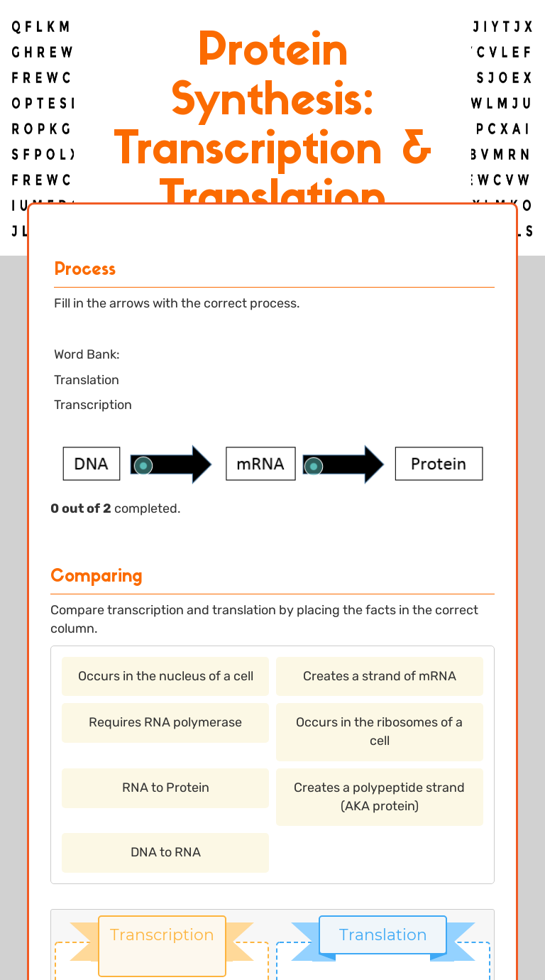Click the hotspot on the mRNA to Protein arrow
Viewport: 545px width, 980px height.
coord(313,466)
